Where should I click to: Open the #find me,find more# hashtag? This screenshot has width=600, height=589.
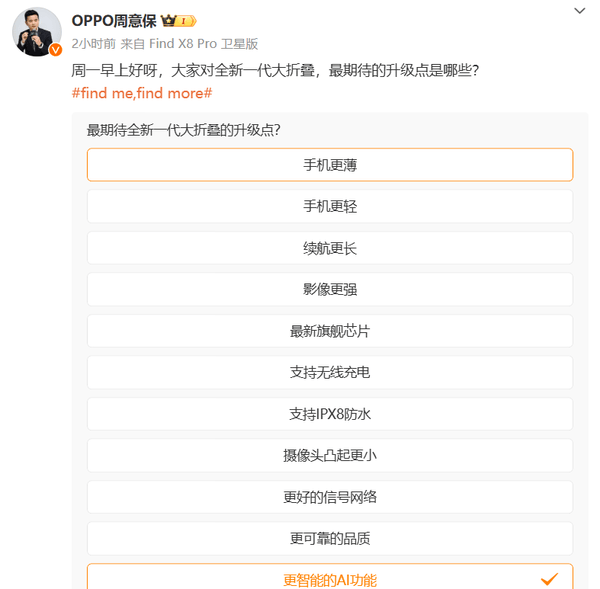[142, 93]
